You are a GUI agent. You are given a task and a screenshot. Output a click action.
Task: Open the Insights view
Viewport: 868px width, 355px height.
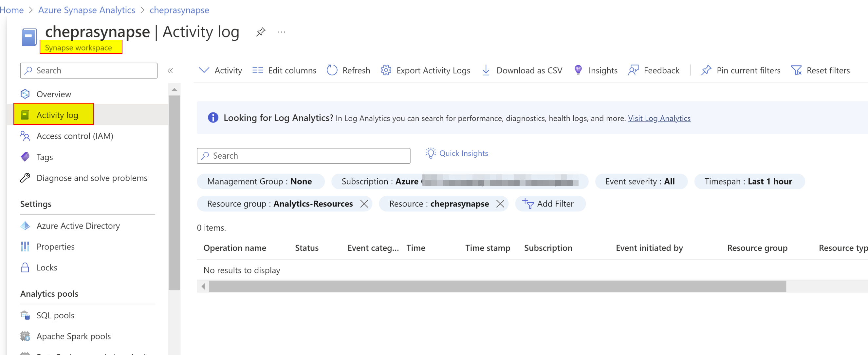pos(595,70)
